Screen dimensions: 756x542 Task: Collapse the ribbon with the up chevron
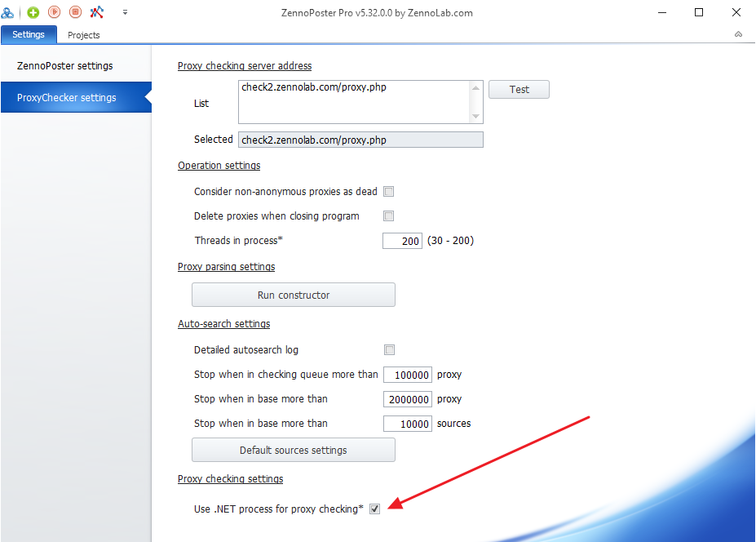click(738, 34)
